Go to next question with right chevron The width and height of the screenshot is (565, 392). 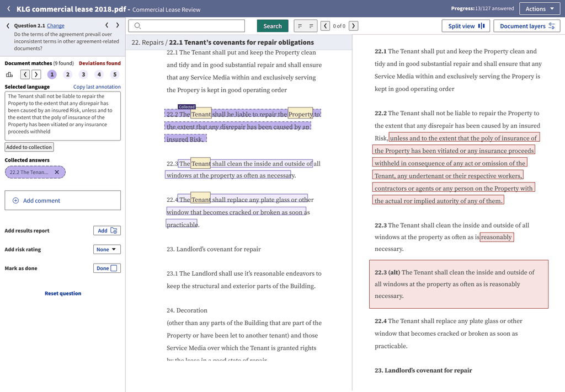[118, 25]
